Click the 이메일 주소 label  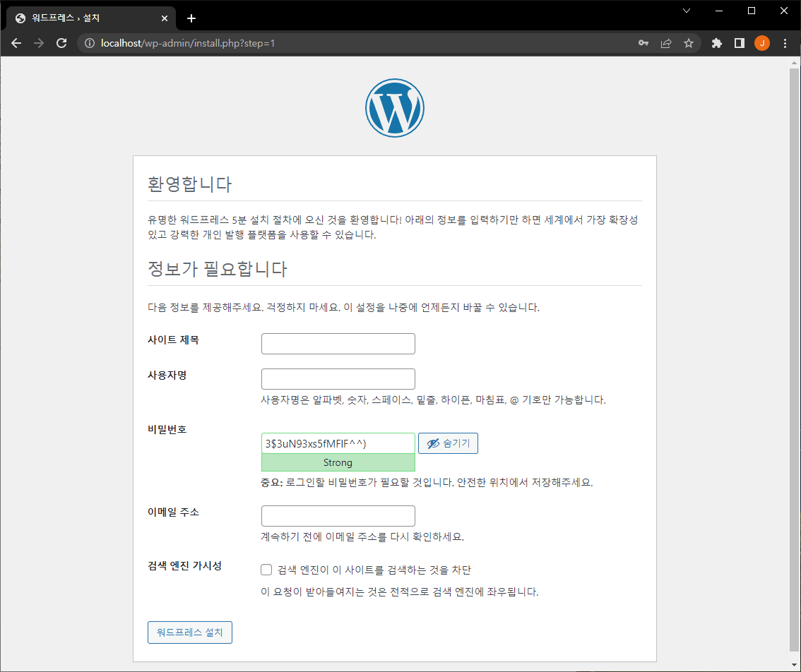tap(173, 512)
